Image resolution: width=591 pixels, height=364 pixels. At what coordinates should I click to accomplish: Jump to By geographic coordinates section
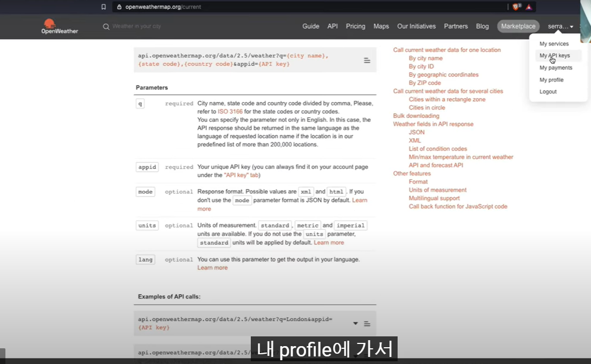(x=443, y=75)
